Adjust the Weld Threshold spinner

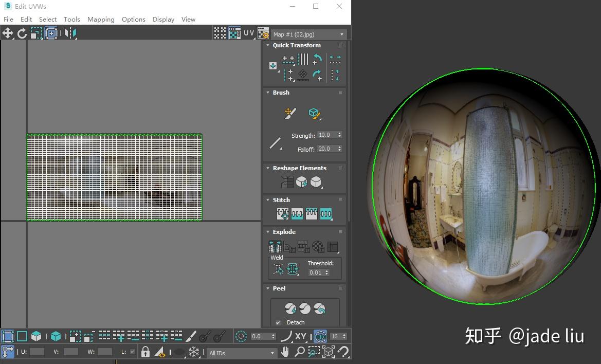(327, 272)
